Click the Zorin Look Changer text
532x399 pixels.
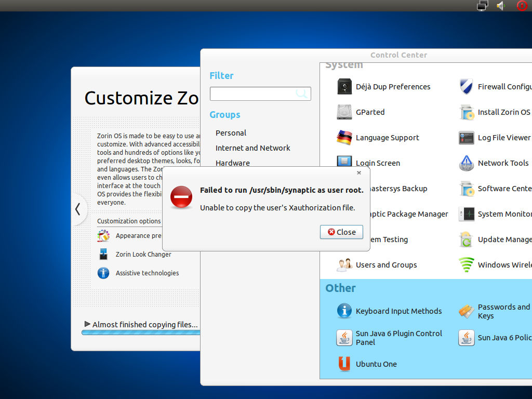(143, 255)
